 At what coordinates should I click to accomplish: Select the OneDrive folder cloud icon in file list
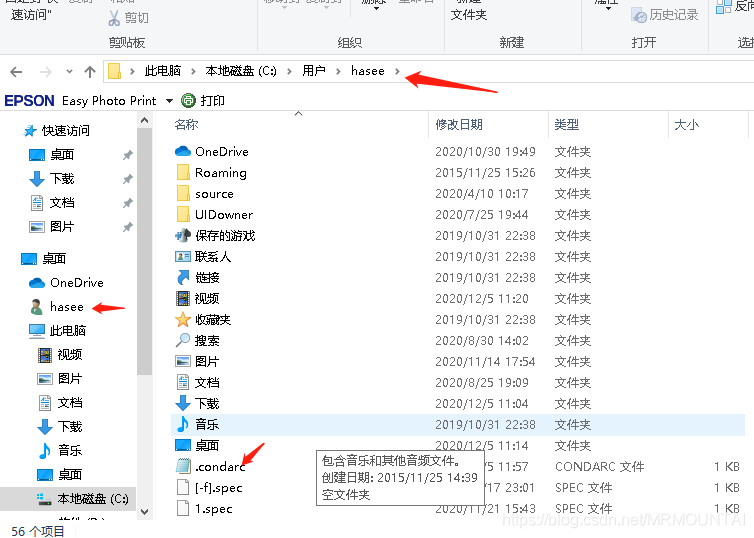tap(183, 151)
